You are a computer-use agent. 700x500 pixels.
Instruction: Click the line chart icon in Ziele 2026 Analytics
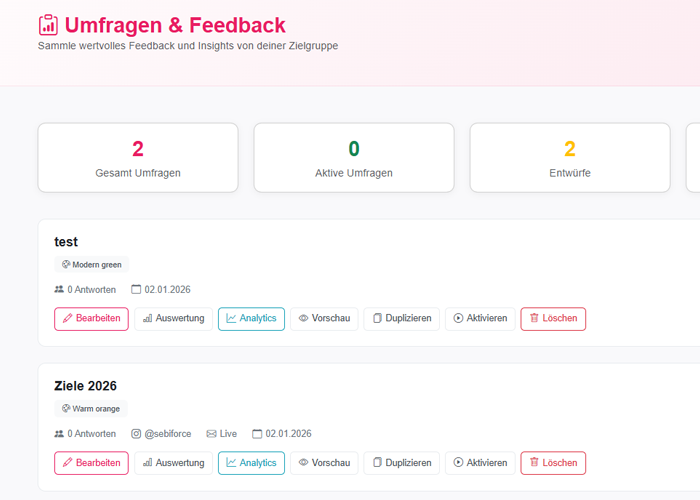[x=231, y=463]
